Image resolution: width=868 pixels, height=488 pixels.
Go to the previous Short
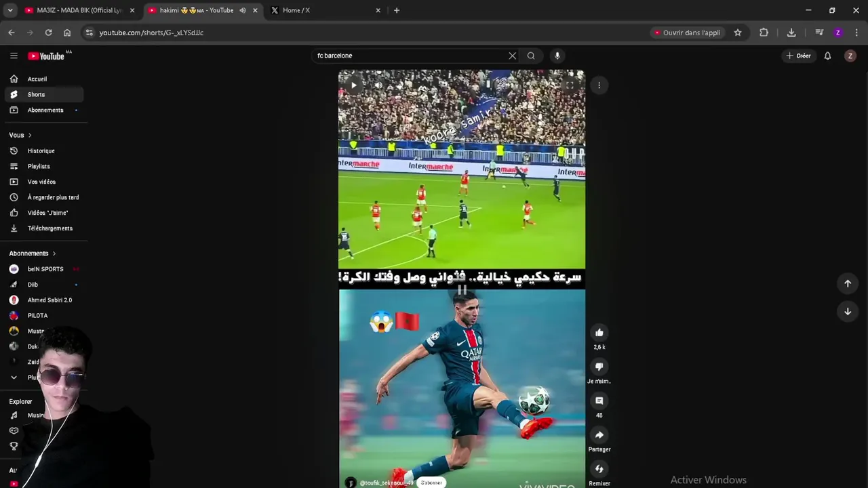pyautogui.click(x=848, y=283)
